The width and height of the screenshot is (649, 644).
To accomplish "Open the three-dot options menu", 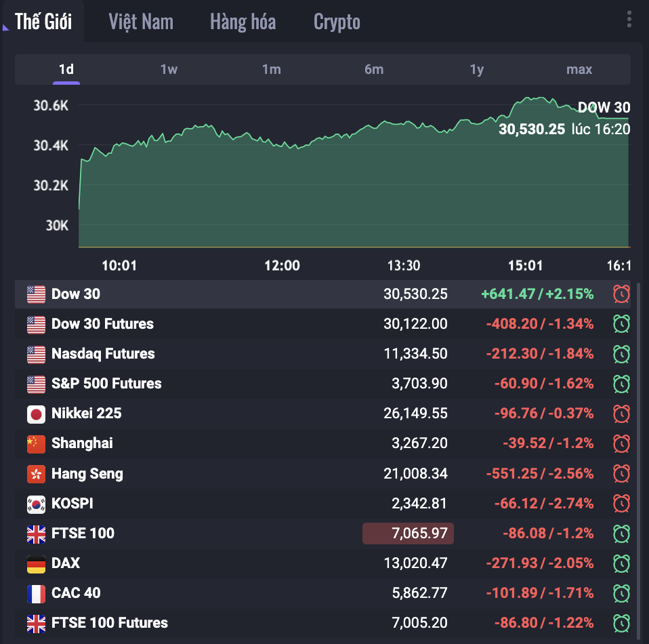I will point(629,20).
